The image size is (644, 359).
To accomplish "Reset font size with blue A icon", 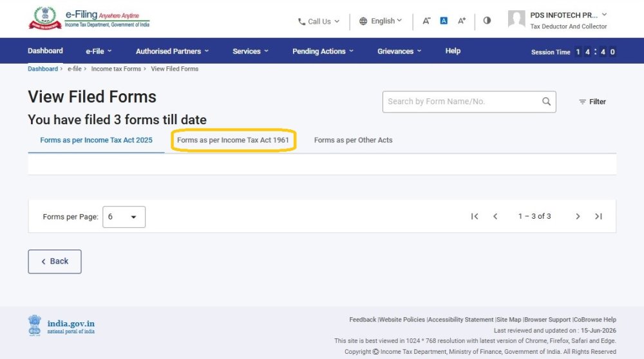I will point(444,21).
